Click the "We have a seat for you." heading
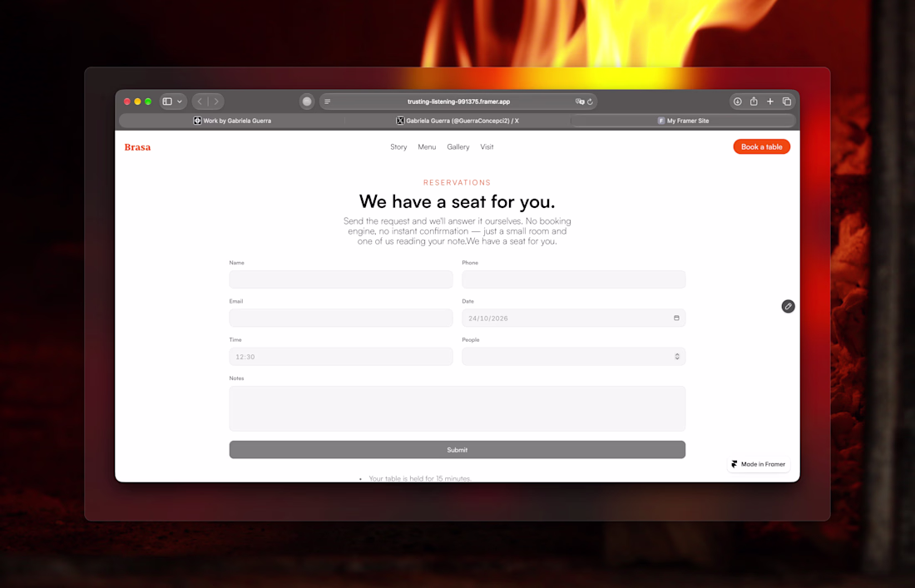Screen dimensions: 915x588 click(x=457, y=201)
